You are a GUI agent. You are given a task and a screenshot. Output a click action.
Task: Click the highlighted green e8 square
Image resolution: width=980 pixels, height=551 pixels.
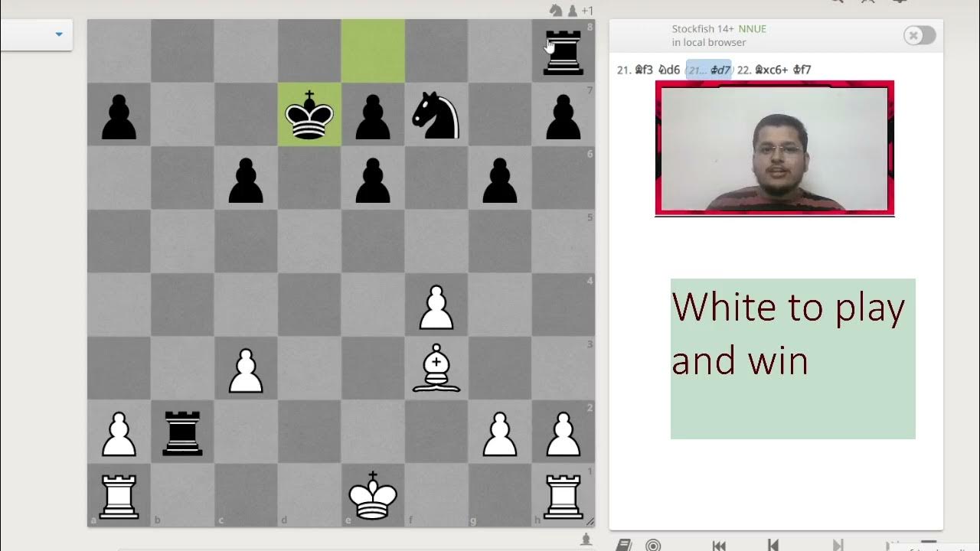click(x=373, y=51)
